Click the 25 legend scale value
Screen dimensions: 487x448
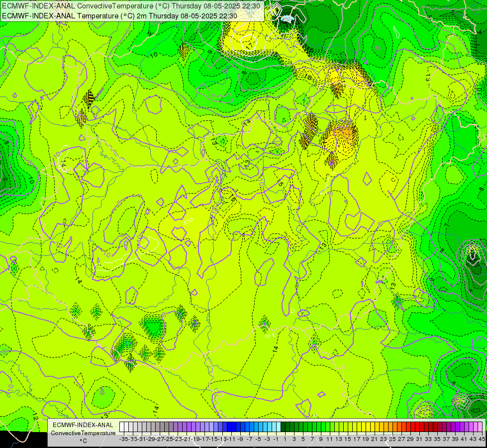[392, 440]
